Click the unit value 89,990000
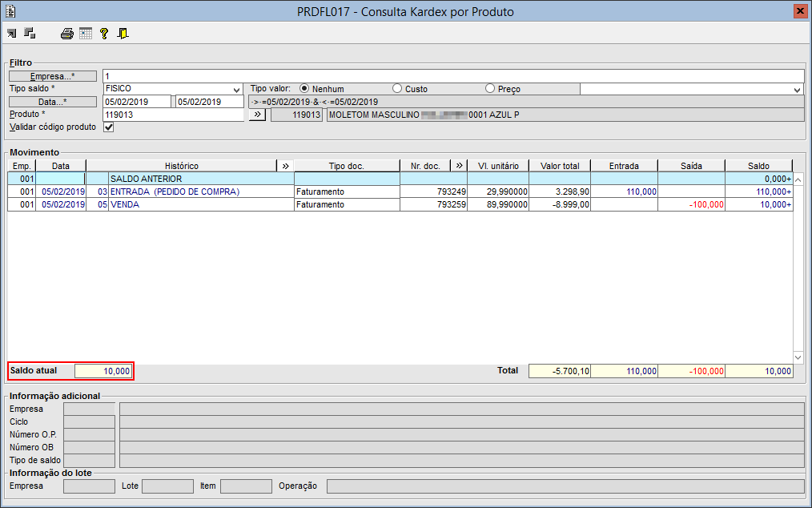This screenshot has height=508, width=812. 498,205
